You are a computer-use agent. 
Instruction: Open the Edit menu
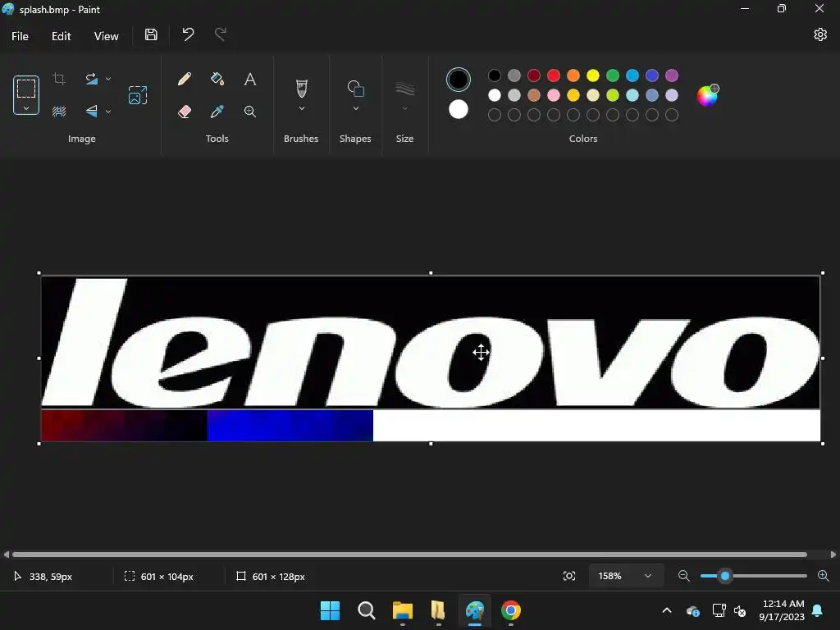pos(61,36)
